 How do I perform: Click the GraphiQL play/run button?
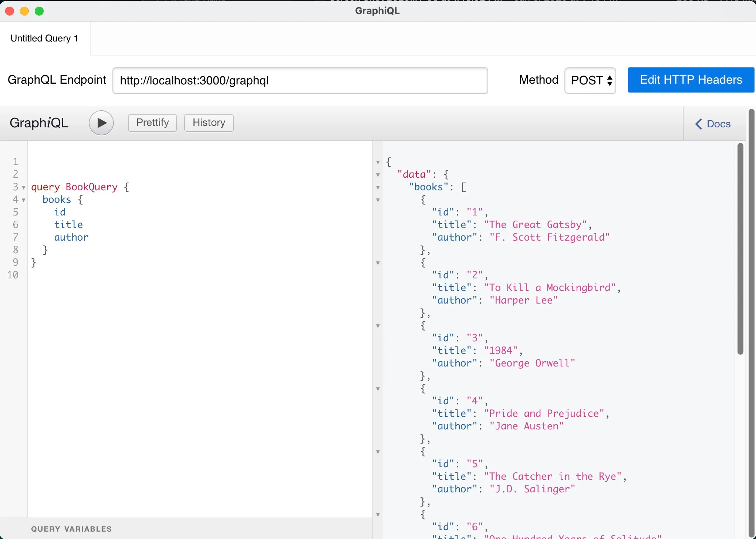(x=101, y=123)
